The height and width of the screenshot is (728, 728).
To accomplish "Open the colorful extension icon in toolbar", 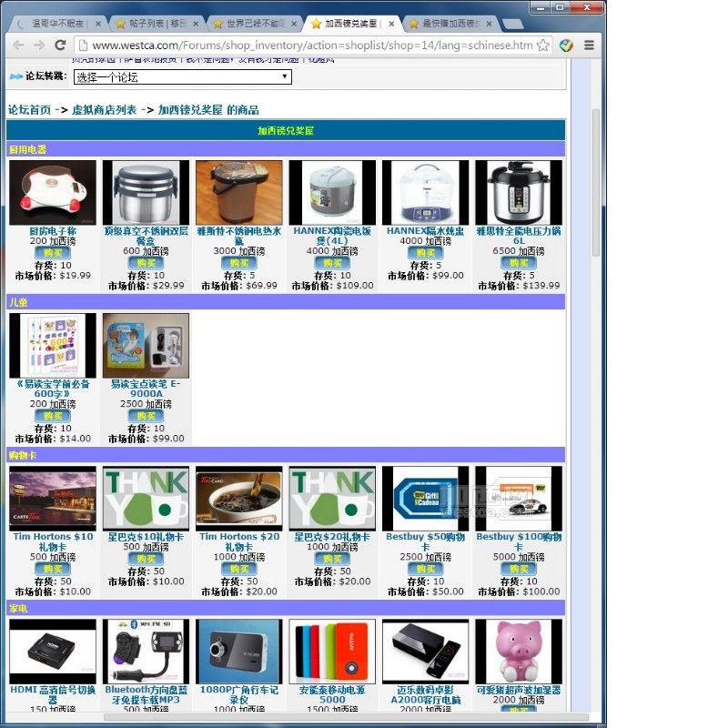I will (566, 45).
